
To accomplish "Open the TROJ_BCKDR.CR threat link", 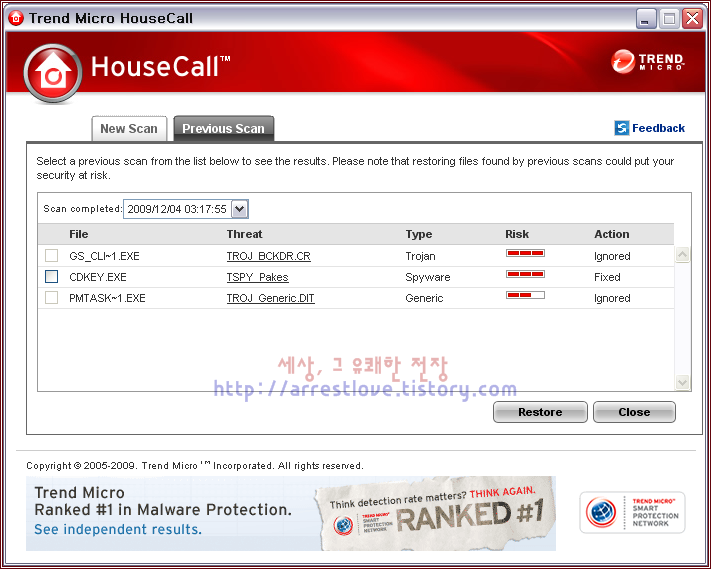I will click(x=268, y=256).
